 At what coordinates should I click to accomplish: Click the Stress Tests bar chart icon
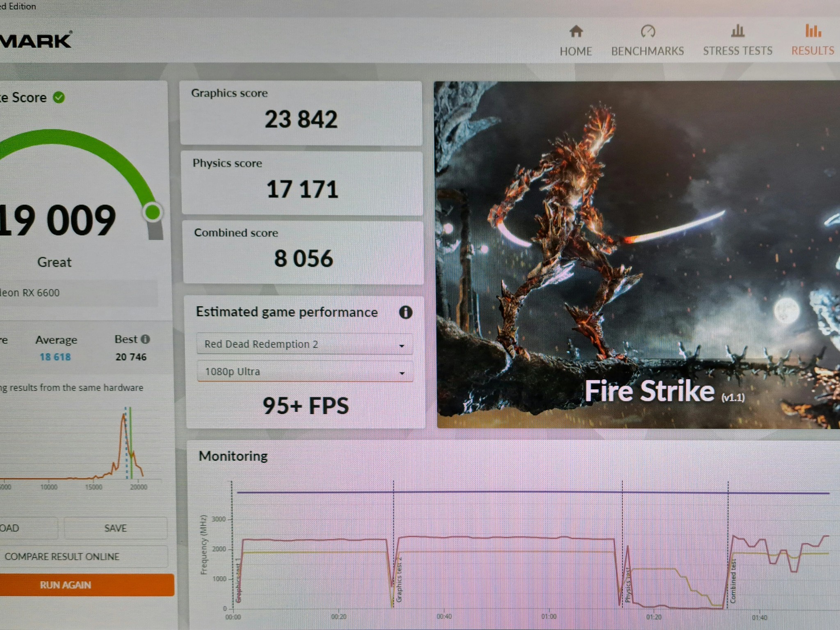coord(737,31)
